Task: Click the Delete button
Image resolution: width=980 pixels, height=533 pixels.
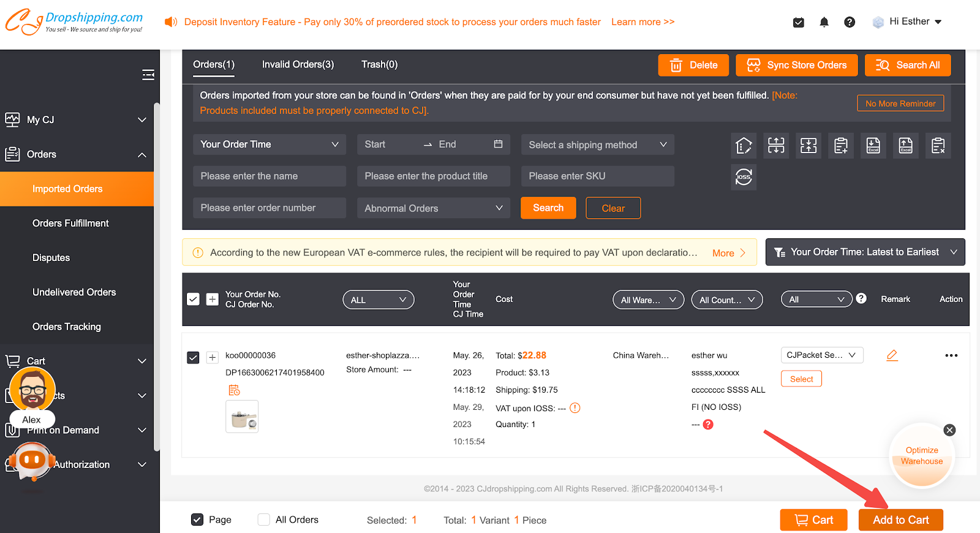Action: click(x=693, y=65)
